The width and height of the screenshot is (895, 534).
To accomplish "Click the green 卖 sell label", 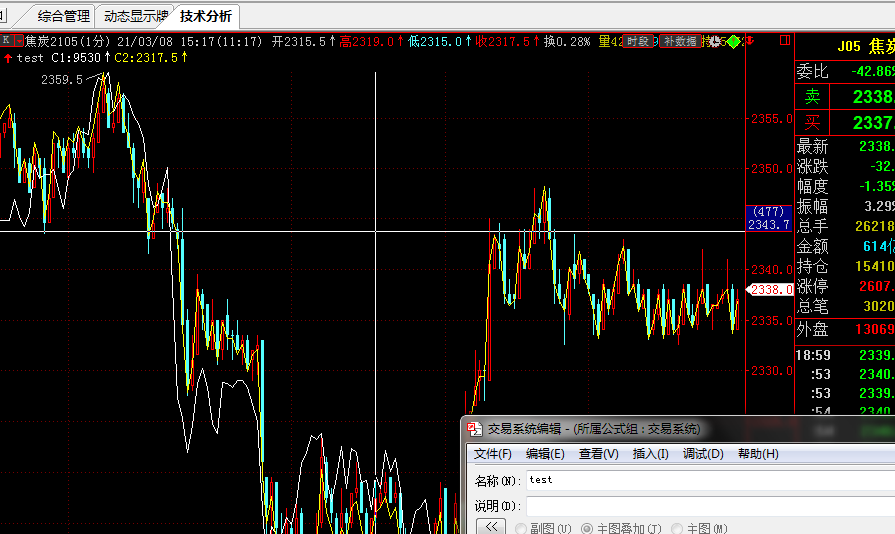I will pyautogui.click(x=812, y=96).
